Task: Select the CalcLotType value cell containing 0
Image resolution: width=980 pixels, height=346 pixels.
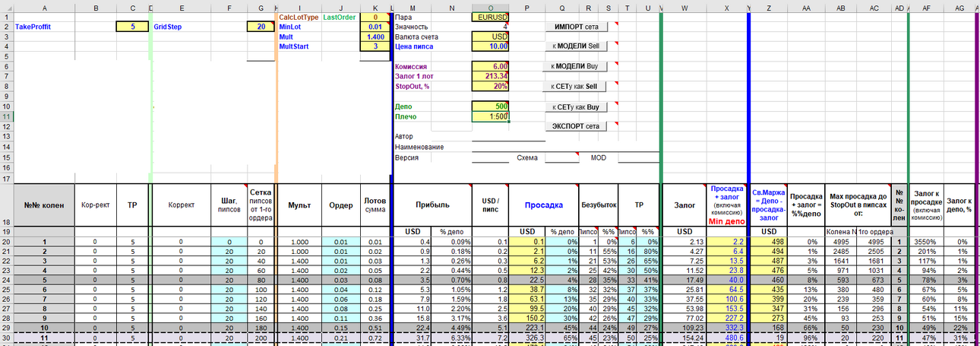Action: [x=374, y=17]
